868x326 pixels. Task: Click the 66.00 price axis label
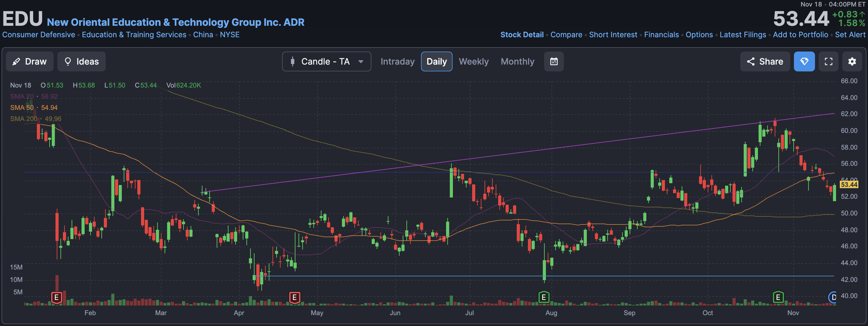coord(849,81)
